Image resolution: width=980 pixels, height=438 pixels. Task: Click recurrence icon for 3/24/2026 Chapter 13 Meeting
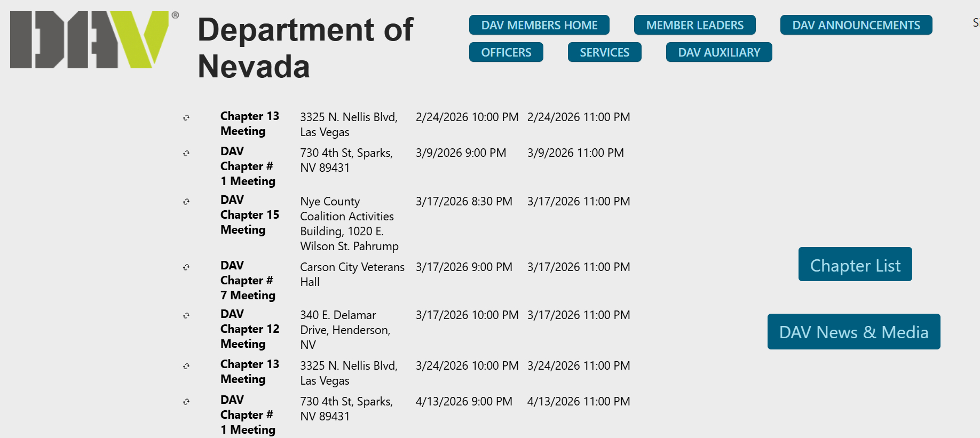(x=186, y=366)
